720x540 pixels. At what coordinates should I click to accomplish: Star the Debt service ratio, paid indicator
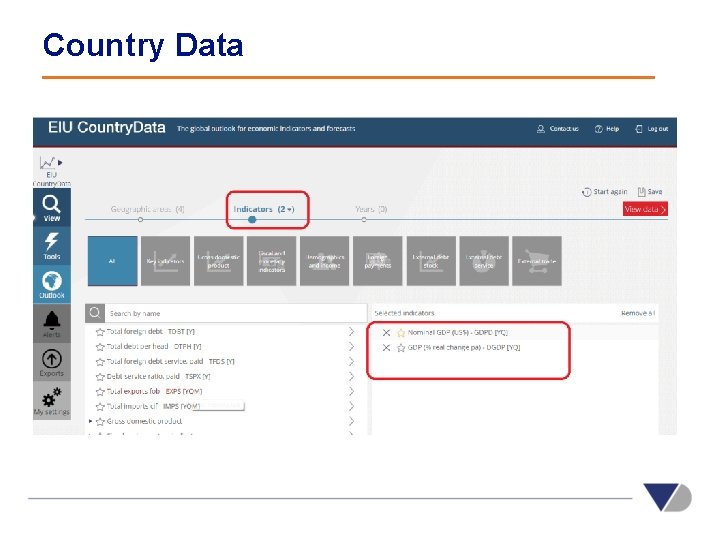pyautogui.click(x=100, y=377)
